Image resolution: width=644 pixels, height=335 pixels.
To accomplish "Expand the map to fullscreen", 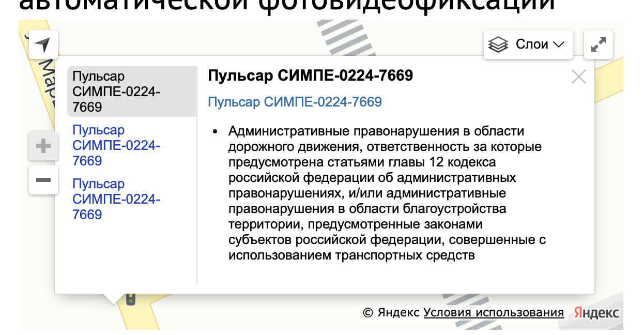I will pyautogui.click(x=599, y=45).
